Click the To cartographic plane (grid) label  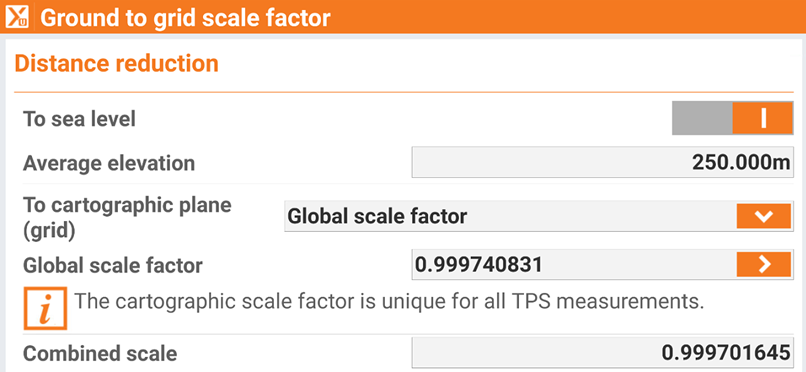[x=127, y=217]
